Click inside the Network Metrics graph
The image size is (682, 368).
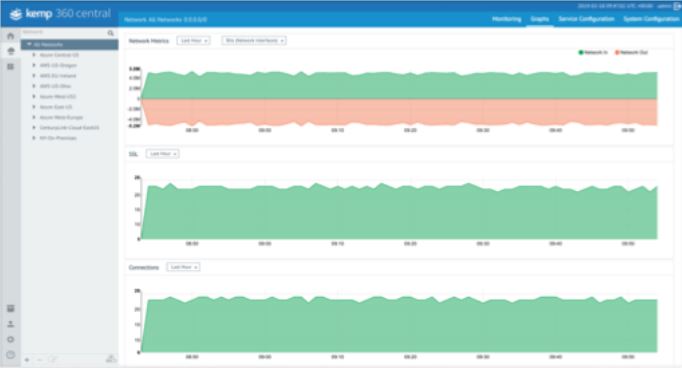399,99
